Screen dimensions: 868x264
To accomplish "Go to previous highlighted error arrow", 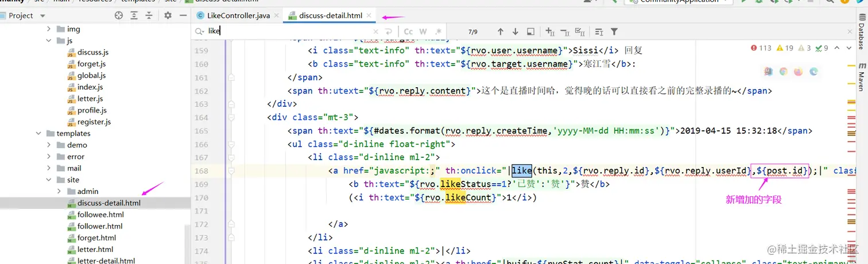I will pyautogui.click(x=837, y=48).
